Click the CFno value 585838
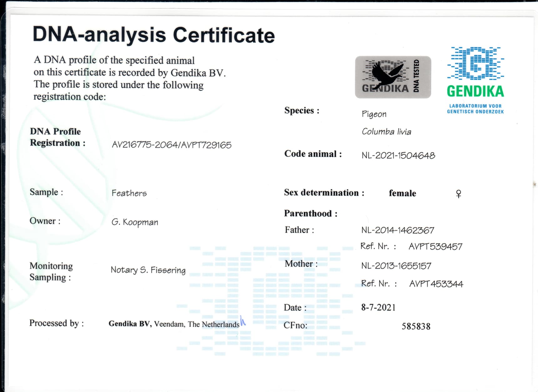The height and width of the screenshot is (392, 538). click(x=416, y=327)
